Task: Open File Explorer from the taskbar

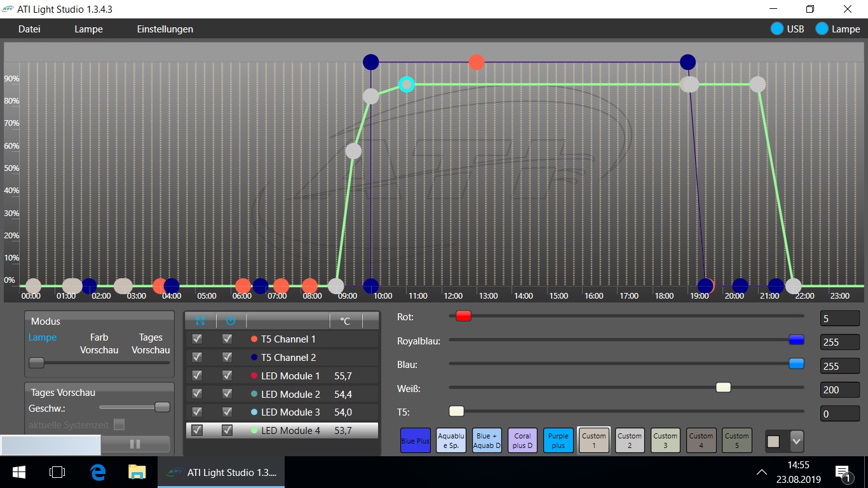Action: 137,472
